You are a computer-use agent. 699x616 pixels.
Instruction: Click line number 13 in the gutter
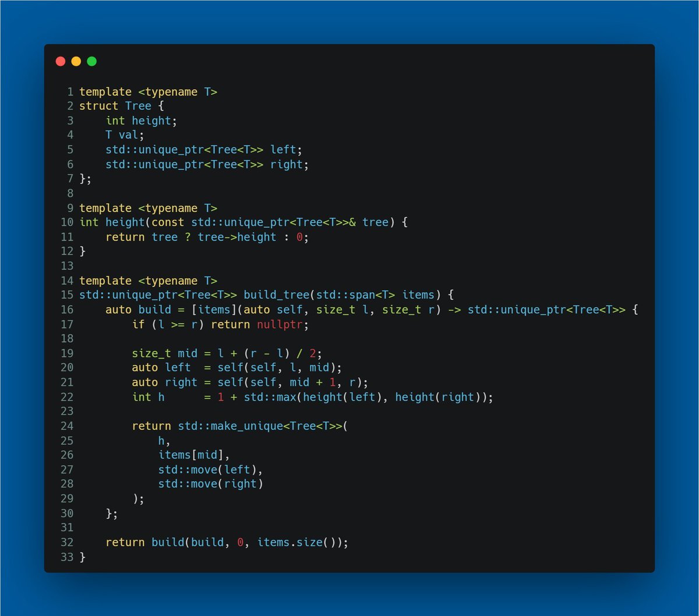(x=67, y=266)
